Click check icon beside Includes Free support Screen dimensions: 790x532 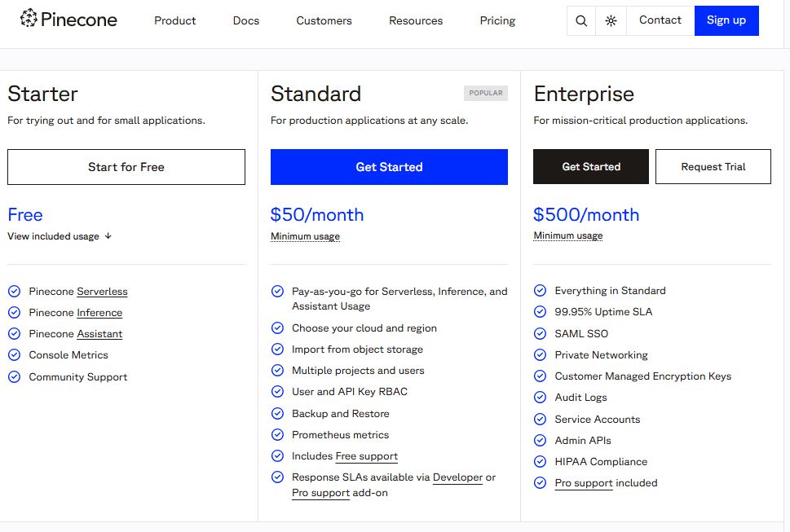(277, 456)
